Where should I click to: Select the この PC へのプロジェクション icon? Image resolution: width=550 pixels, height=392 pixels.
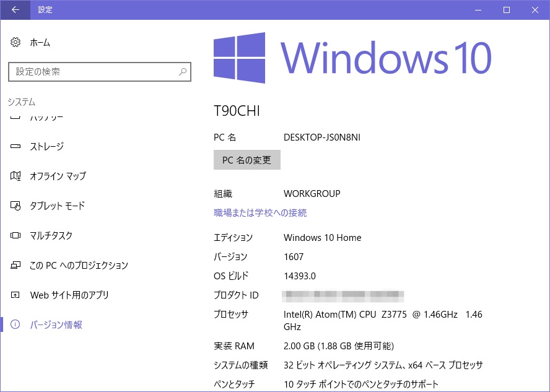(x=15, y=265)
